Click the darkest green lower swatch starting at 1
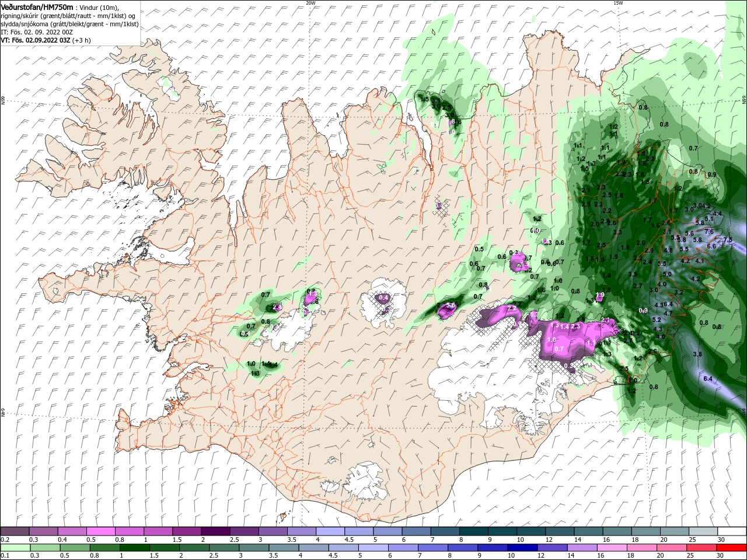This screenshot has height=560, width=747. pyautogui.click(x=134, y=548)
